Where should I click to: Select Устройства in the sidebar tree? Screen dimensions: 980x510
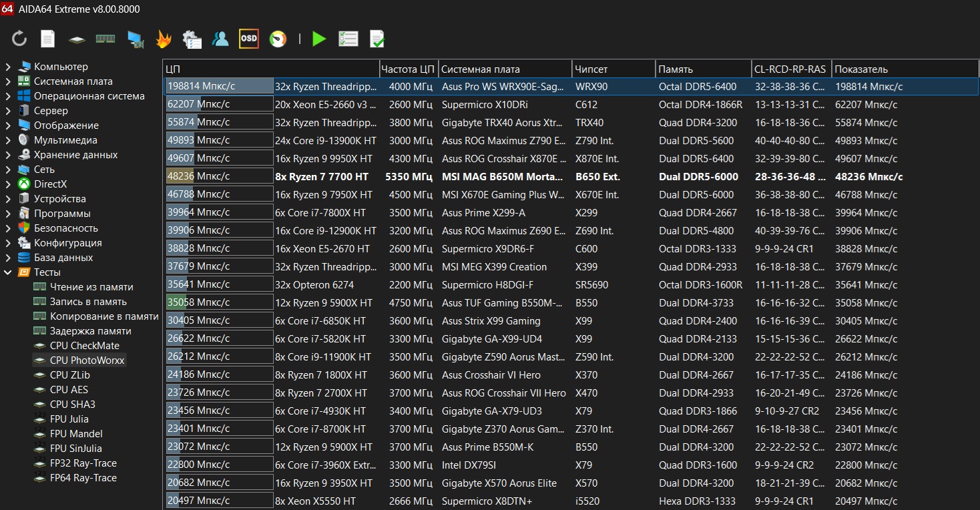coord(60,199)
